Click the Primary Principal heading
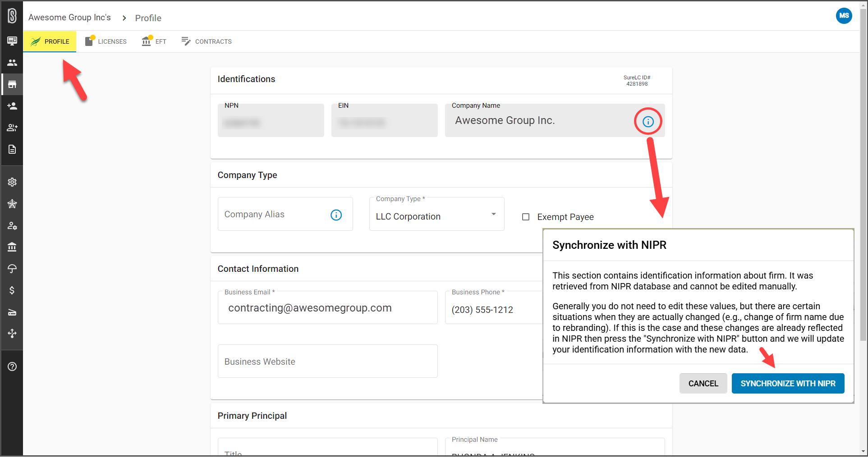 point(252,416)
